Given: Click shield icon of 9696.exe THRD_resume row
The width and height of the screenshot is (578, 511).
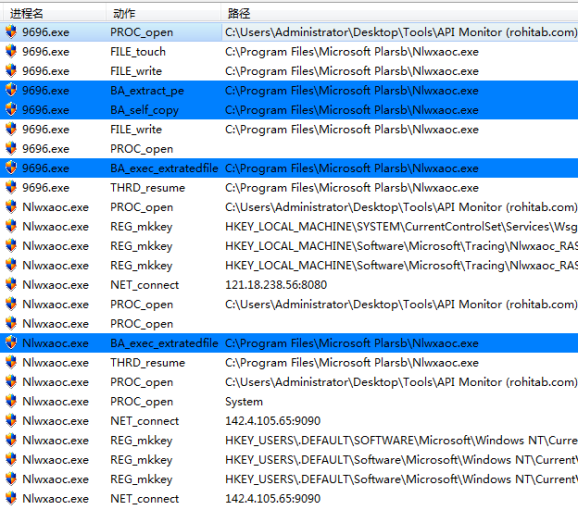Looking at the screenshot, I should (11, 188).
